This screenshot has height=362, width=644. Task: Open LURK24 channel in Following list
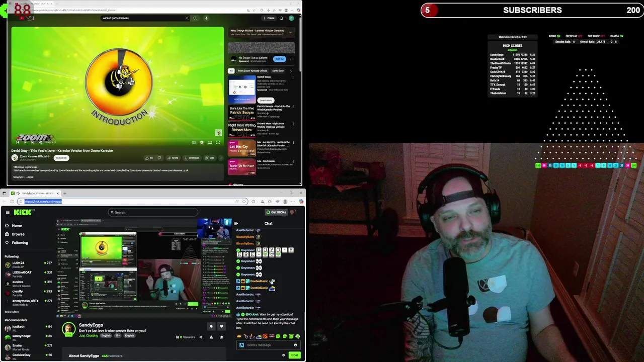[28, 264]
